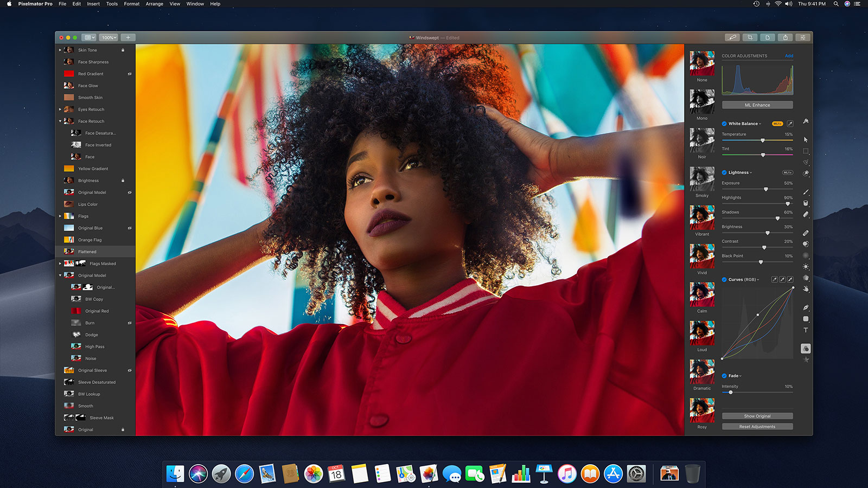The height and width of the screenshot is (488, 868).
Task: Open the Arrange menu in the menu bar
Action: pos(154,4)
